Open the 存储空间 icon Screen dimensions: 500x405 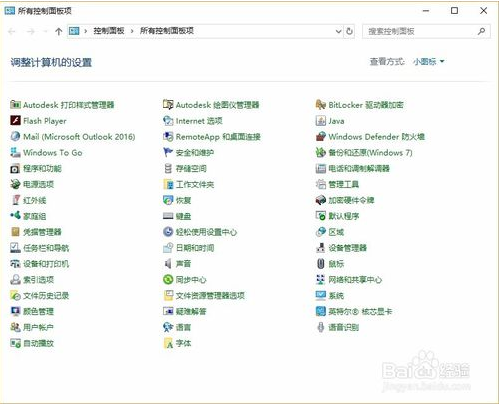[168, 168]
